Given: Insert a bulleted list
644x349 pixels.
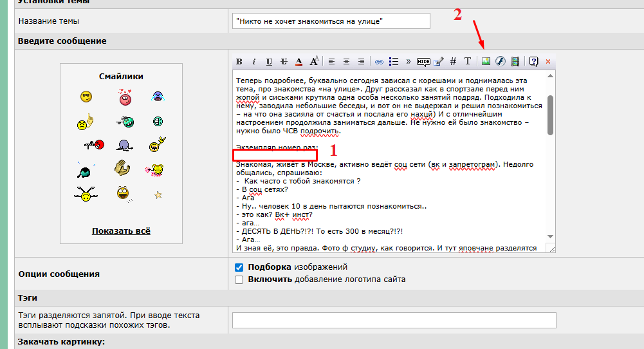Looking at the screenshot, I should point(394,62).
